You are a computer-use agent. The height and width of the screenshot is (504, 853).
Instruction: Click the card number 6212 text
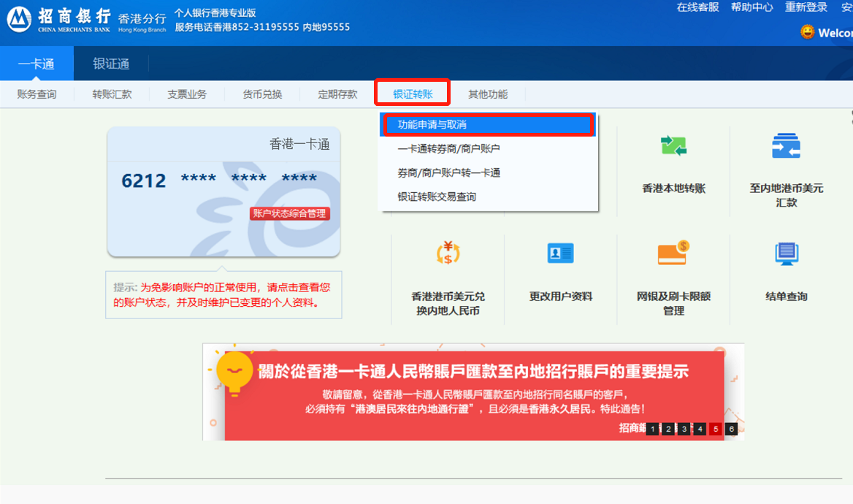(x=144, y=180)
